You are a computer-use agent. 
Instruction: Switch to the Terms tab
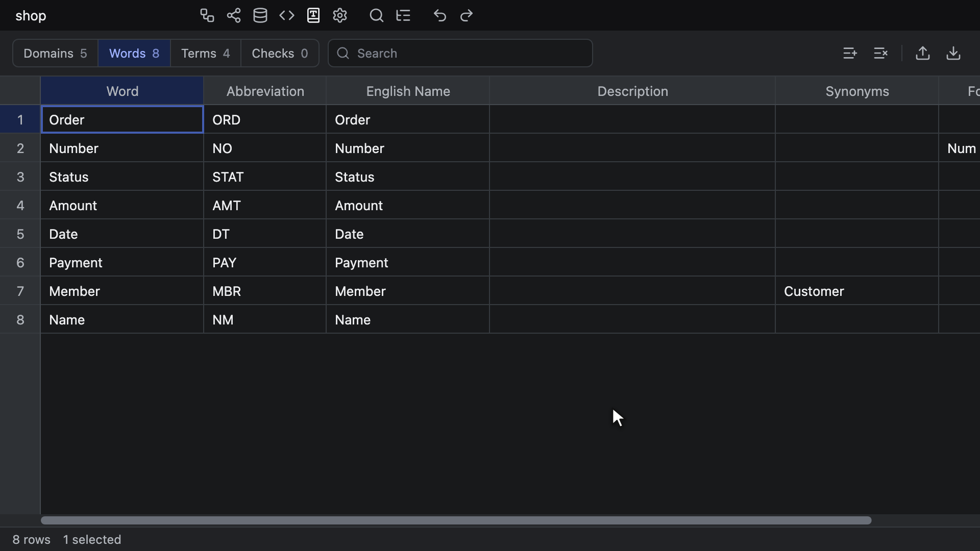click(x=206, y=53)
